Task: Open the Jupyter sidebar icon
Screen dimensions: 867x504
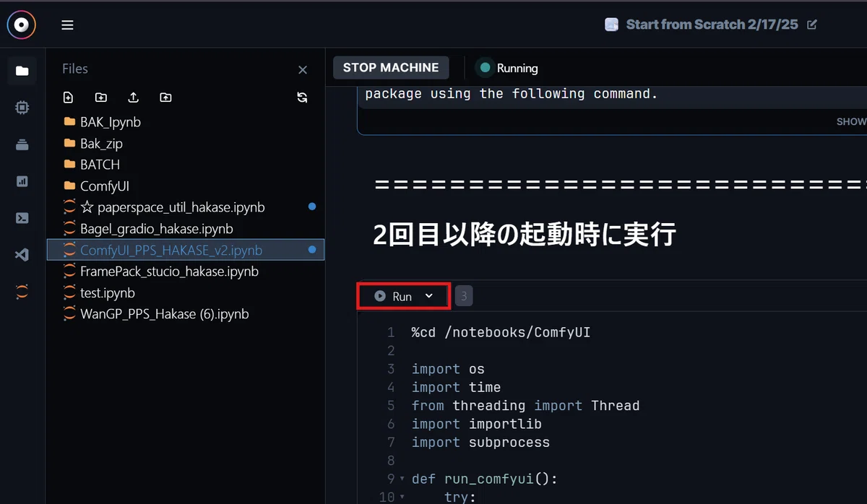Action: point(22,292)
